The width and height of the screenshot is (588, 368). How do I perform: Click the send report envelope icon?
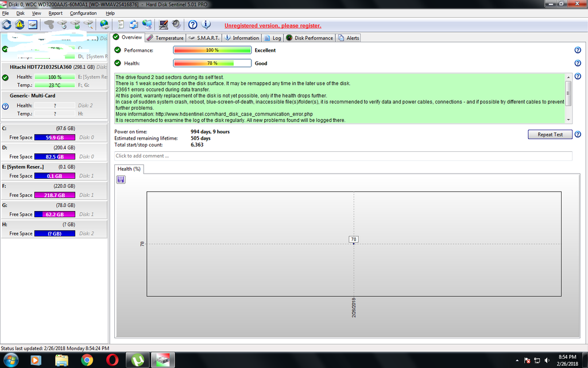(x=133, y=25)
